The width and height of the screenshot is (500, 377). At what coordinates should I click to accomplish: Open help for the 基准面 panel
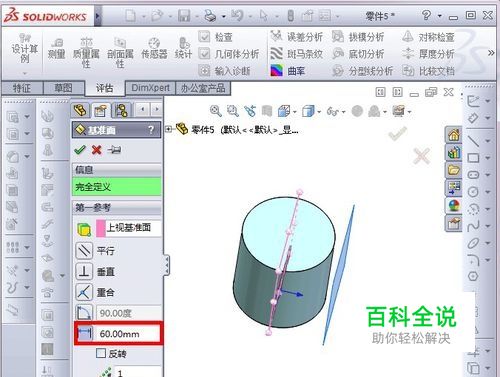(151, 129)
